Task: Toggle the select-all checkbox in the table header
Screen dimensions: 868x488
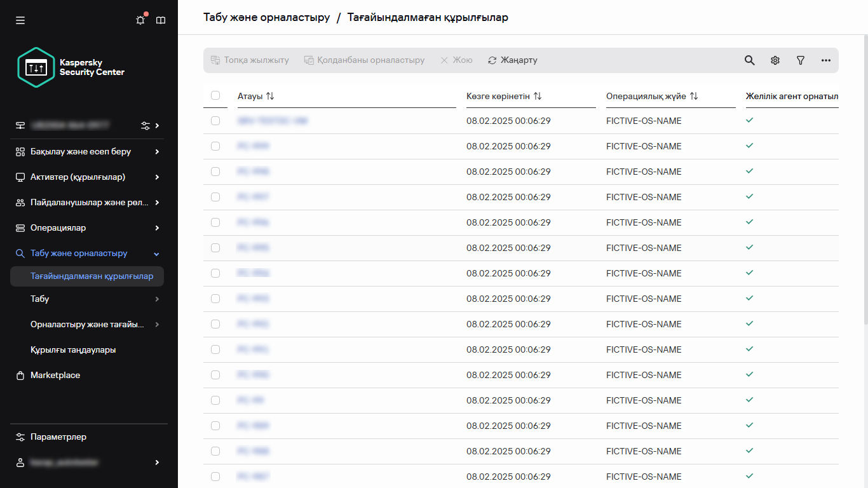Action: [x=215, y=95]
